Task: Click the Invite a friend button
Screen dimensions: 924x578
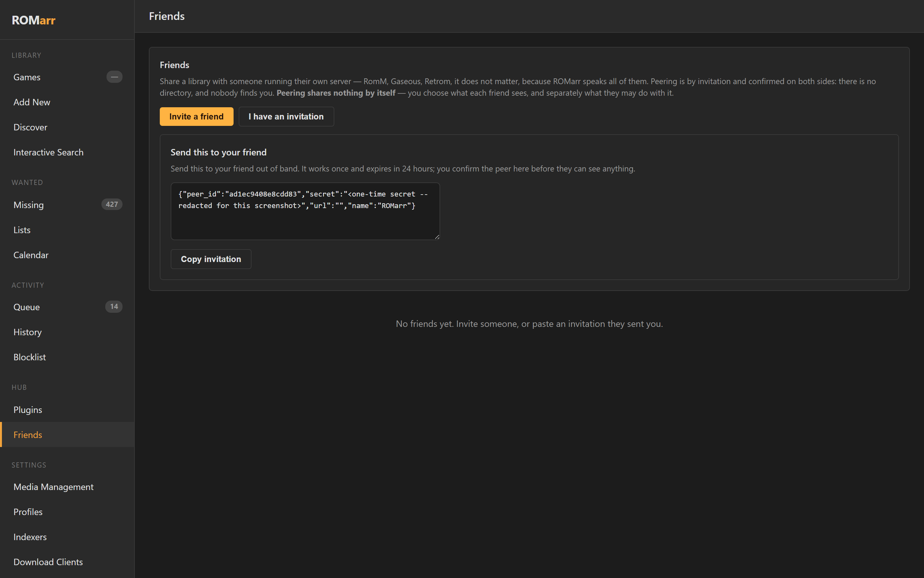Action: pyautogui.click(x=196, y=117)
